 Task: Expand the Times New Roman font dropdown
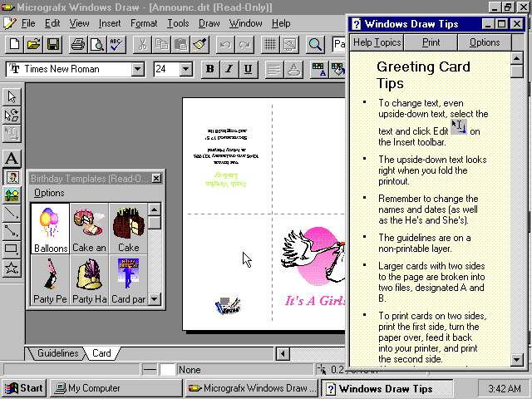coord(137,69)
